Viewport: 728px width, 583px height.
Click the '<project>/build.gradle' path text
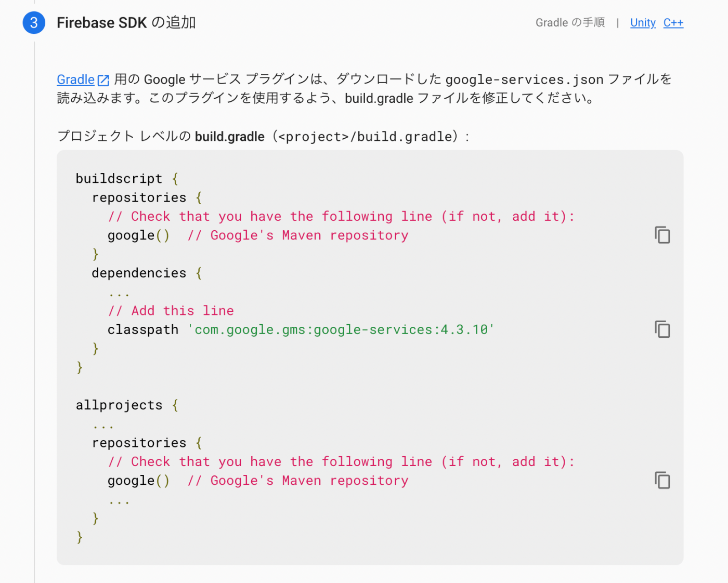[366, 137]
